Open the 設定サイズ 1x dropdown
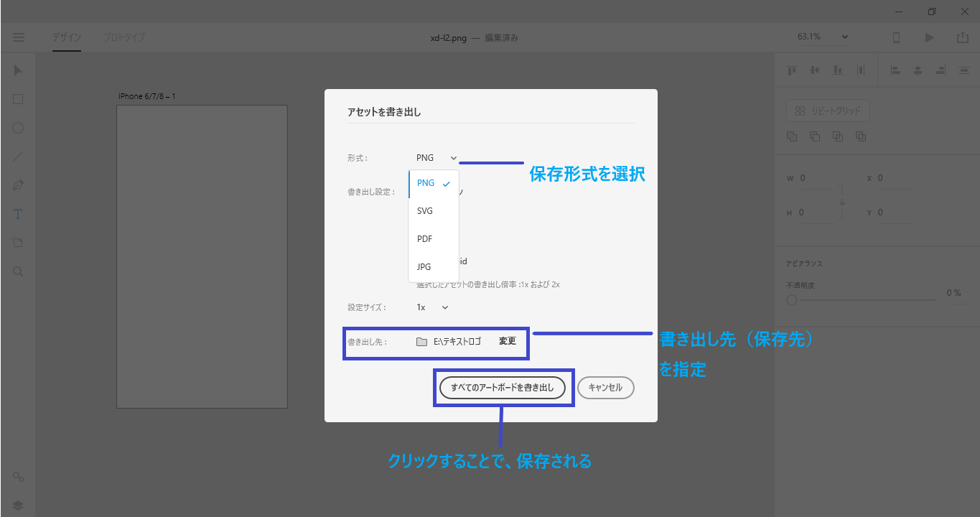This screenshot has height=517, width=980. click(x=432, y=307)
